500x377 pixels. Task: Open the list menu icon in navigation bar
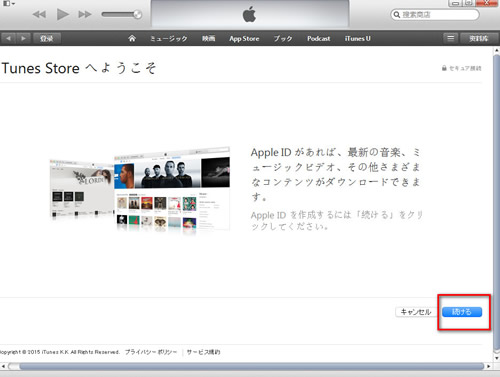click(450, 38)
